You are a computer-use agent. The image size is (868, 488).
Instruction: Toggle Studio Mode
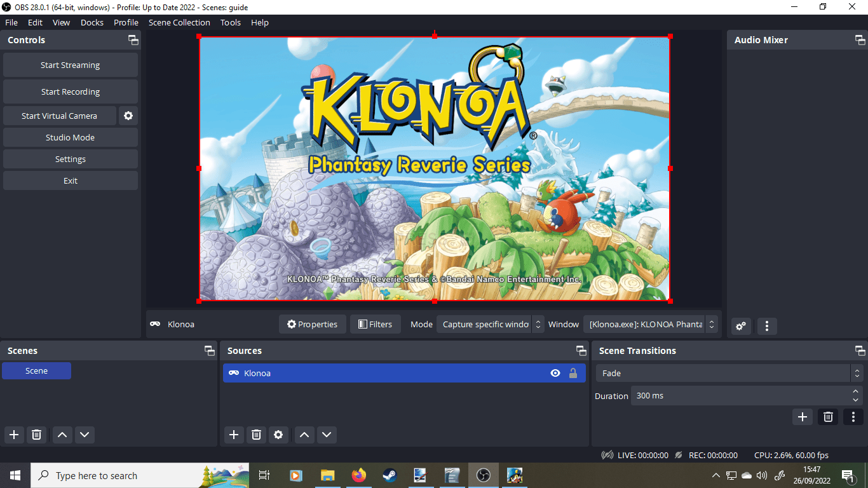coord(71,137)
